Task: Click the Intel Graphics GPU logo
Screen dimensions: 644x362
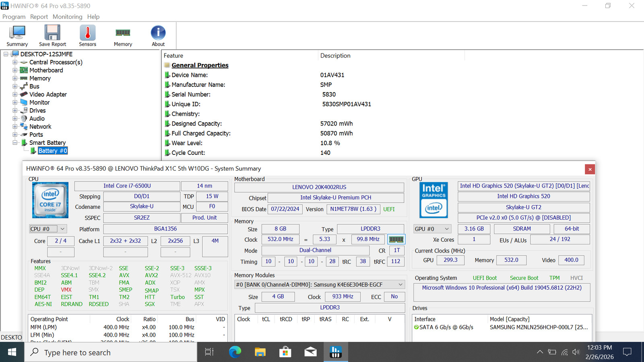Action: point(433,200)
